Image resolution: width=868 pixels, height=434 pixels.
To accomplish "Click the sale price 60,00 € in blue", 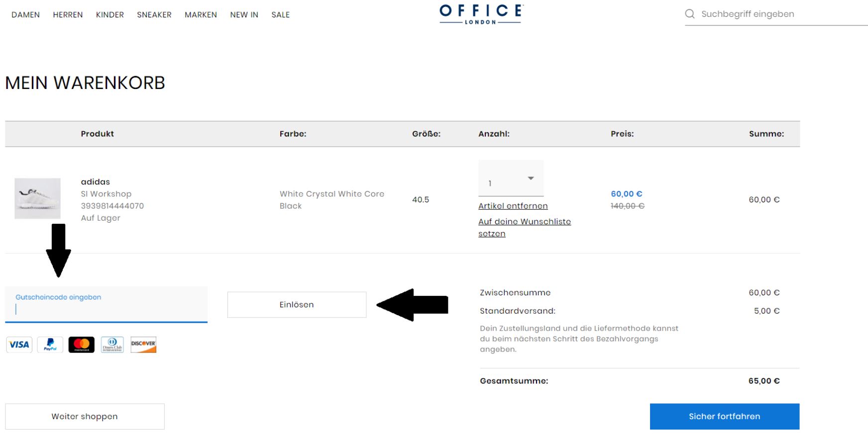I will coord(627,194).
